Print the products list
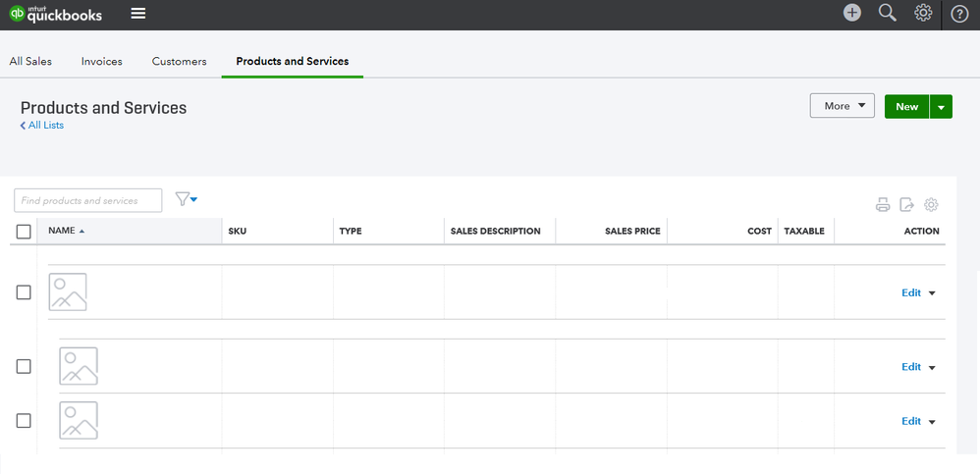 883,205
